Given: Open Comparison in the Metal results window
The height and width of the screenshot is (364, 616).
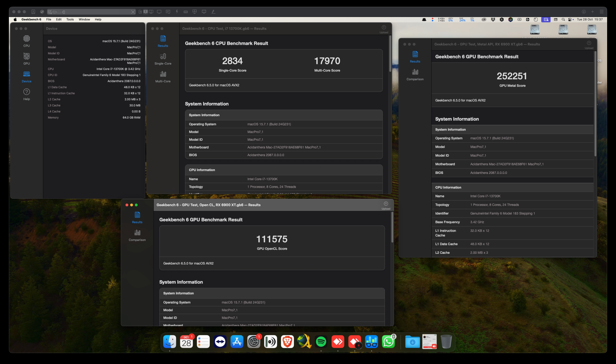Looking at the screenshot, I should (x=415, y=74).
